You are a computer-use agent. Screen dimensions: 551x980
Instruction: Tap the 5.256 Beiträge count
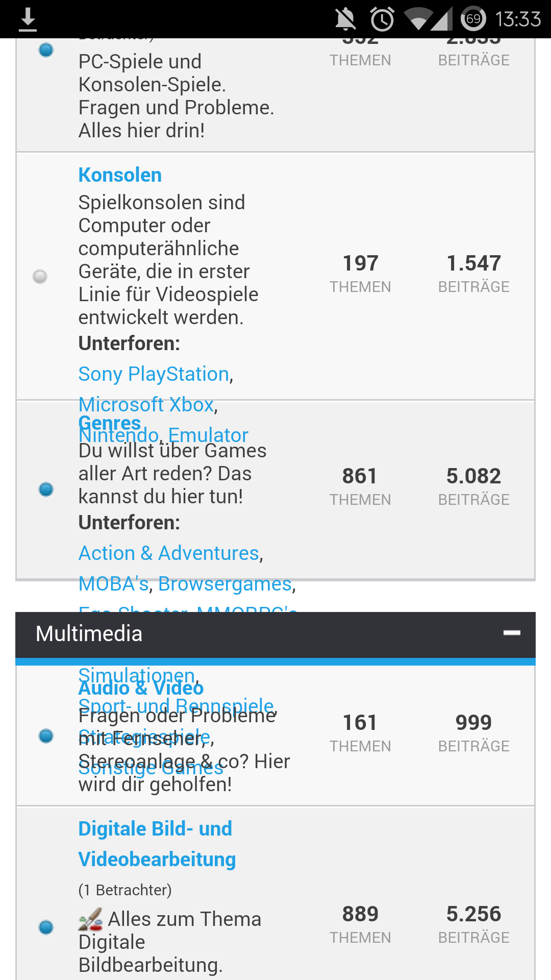tap(473, 914)
